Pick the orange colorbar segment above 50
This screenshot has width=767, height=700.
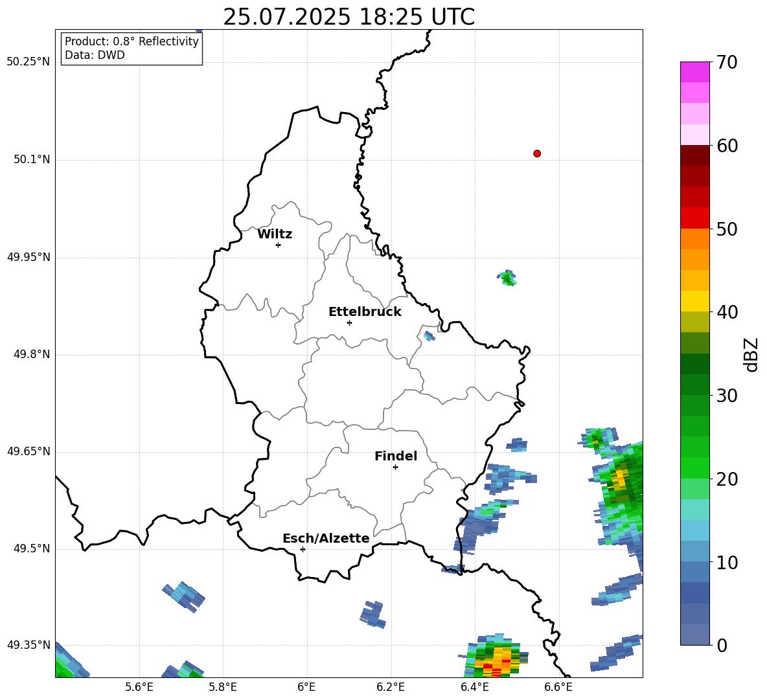click(694, 239)
